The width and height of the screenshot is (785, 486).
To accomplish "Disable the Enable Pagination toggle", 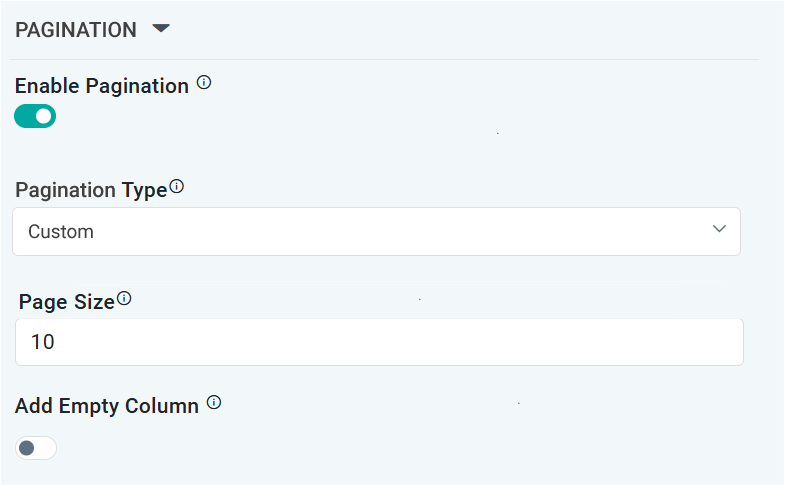I will [35, 117].
